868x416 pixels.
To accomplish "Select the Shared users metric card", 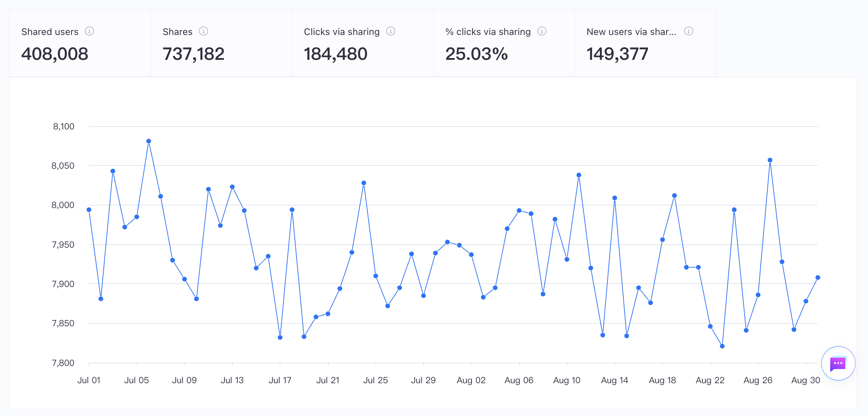I will 80,43.
